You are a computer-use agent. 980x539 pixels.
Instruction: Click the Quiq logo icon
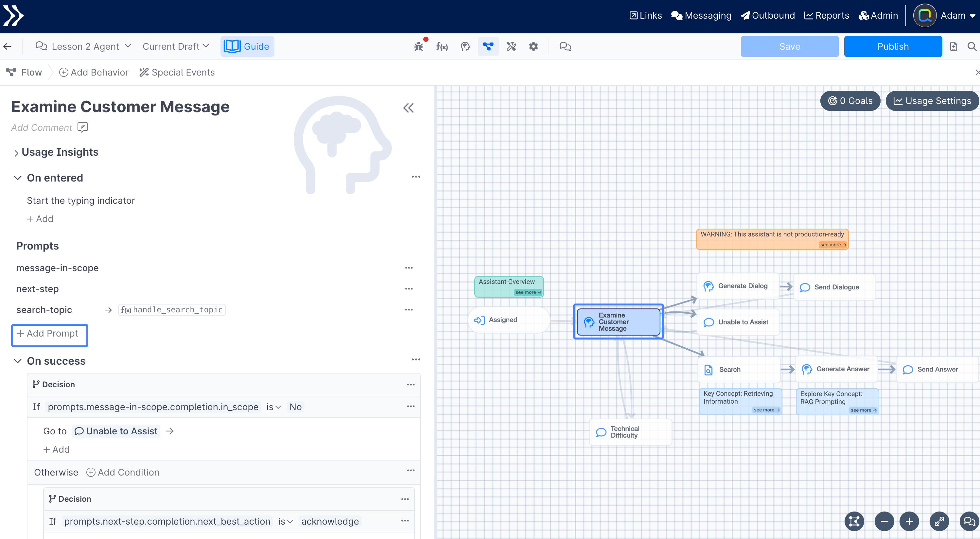14,16
